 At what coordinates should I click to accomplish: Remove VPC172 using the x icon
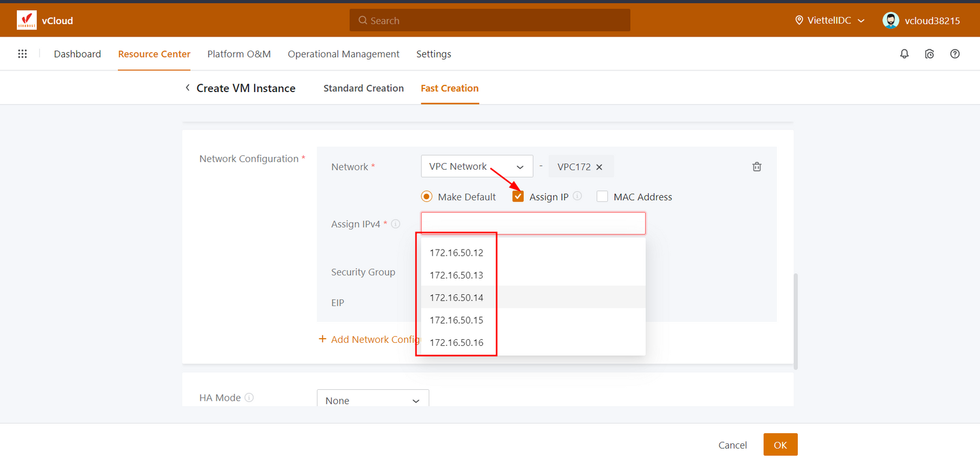[x=599, y=167]
